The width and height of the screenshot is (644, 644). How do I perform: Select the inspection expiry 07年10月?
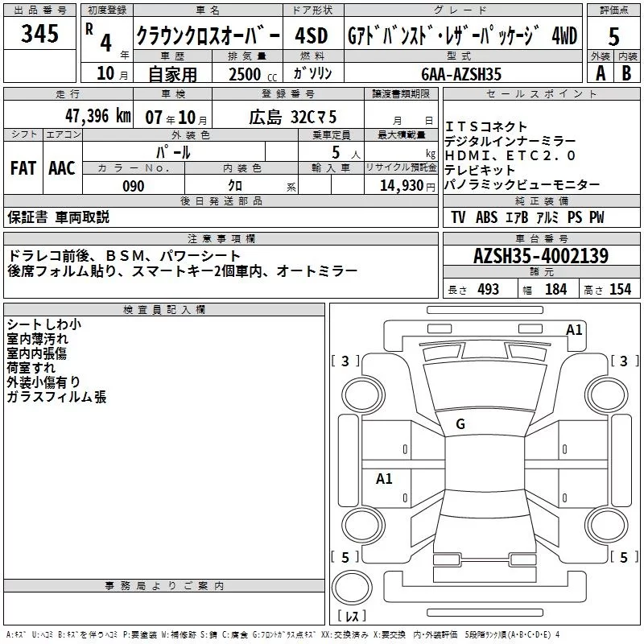click(x=175, y=118)
